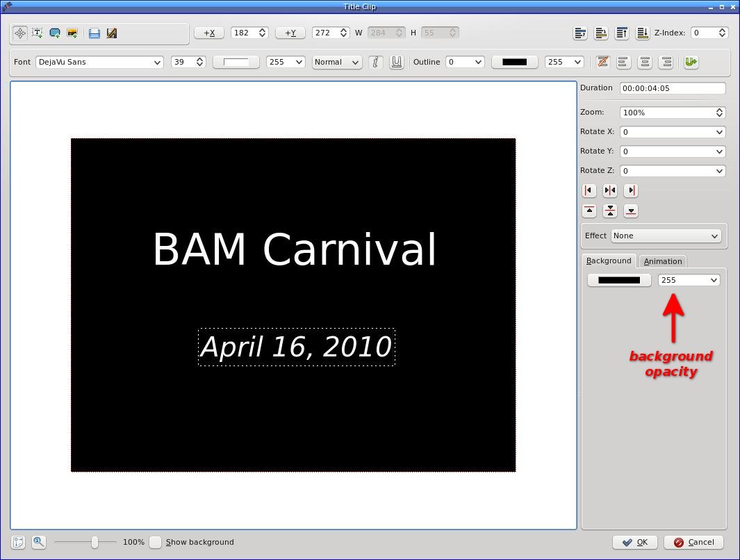This screenshot has width=740, height=560.
Task: Choose the Add Rectangle tool
Action: click(55, 33)
